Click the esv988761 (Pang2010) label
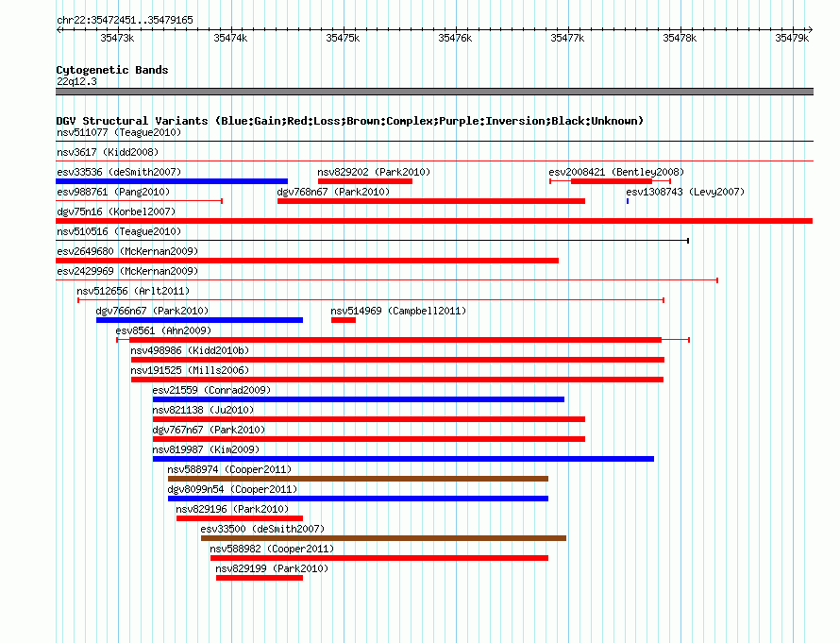Viewport: 840px width, 643px height. pyautogui.click(x=113, y=192)
